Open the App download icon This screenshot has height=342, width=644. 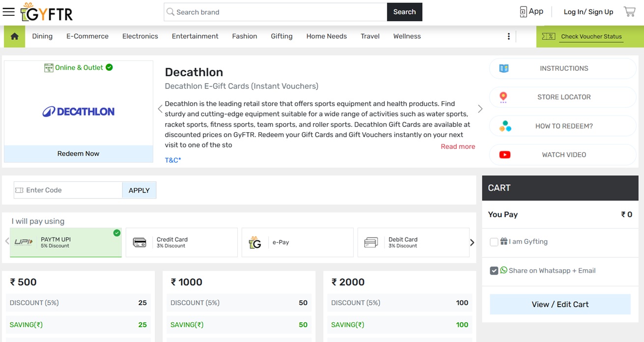click(523, 12)
